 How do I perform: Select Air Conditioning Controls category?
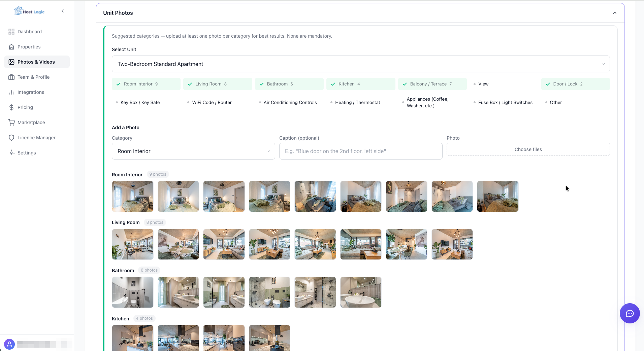[x=289, y=102]
